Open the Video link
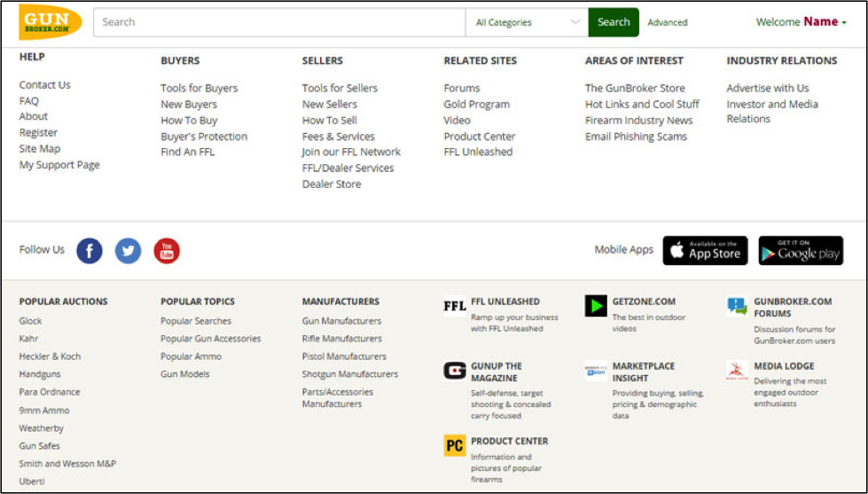 (x=457, y=121)
